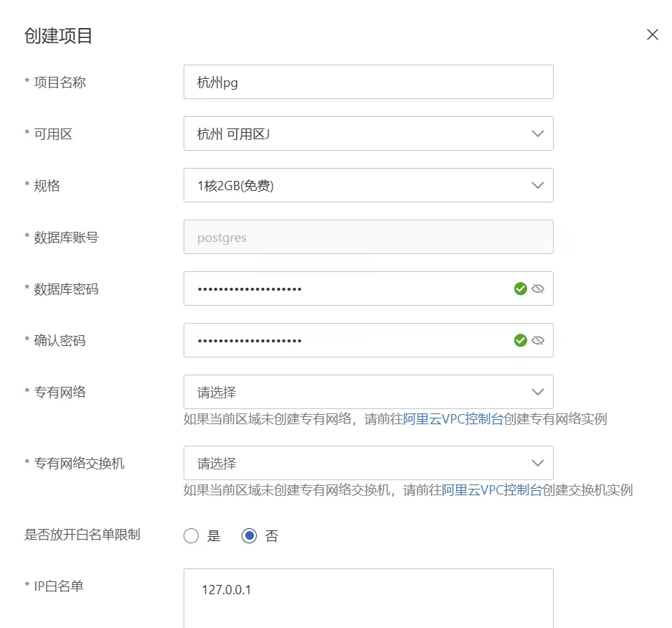Close the 创建项目 dialog with the X icon

tap(653, 34)
